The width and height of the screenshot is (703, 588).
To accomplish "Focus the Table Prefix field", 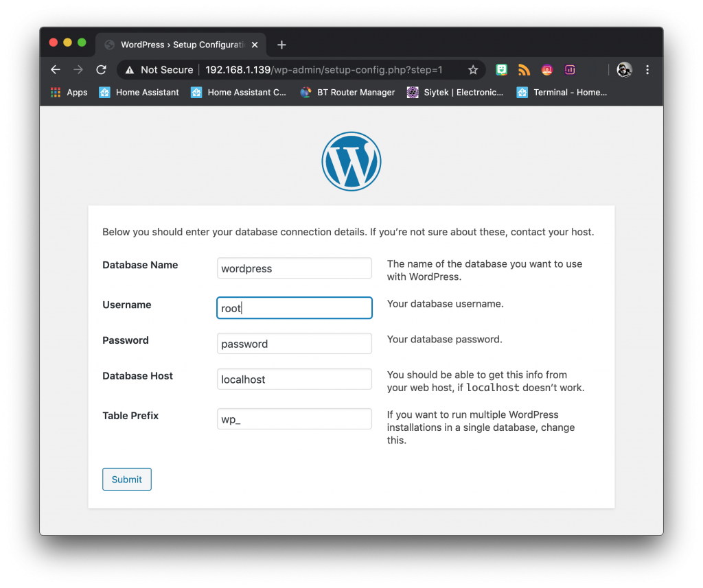I will tap(295, 419).
